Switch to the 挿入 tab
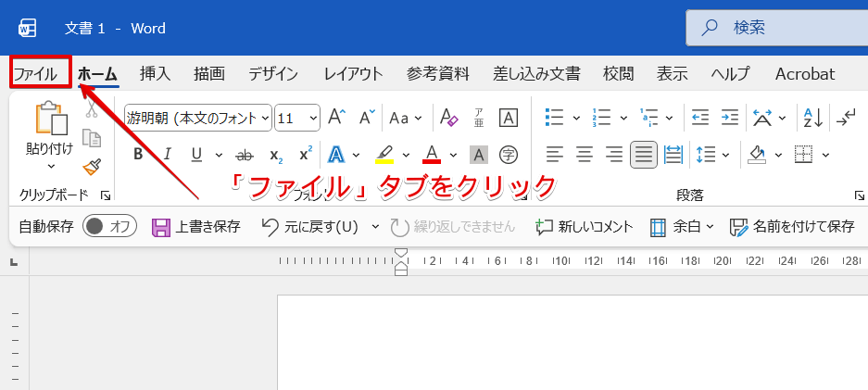The height and width of the screenshot is (390, 868). (155, 73)
